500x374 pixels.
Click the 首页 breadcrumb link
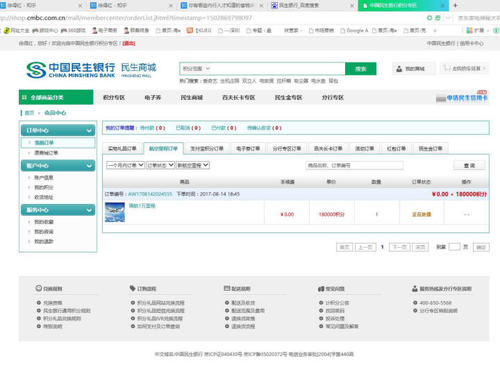click(x=29, y=113)
